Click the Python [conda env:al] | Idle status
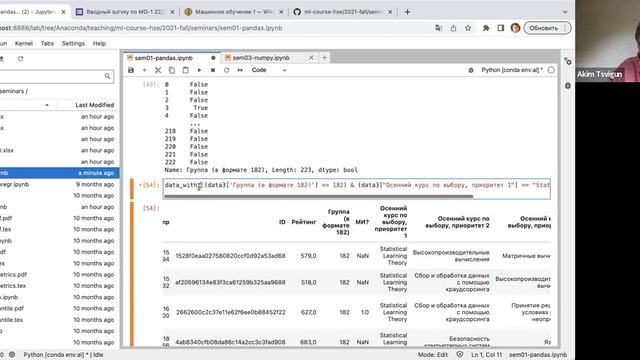Screen dimensions: 640x360 click(x=63, y=355)
